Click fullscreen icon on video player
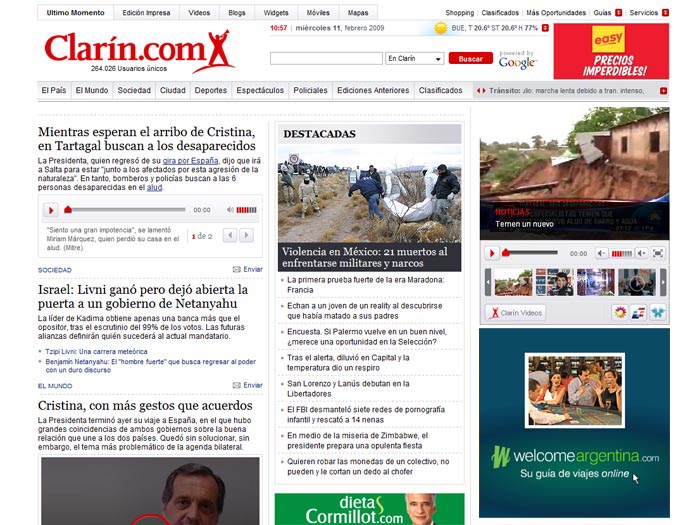700x525 pixels. coord(658,254)
